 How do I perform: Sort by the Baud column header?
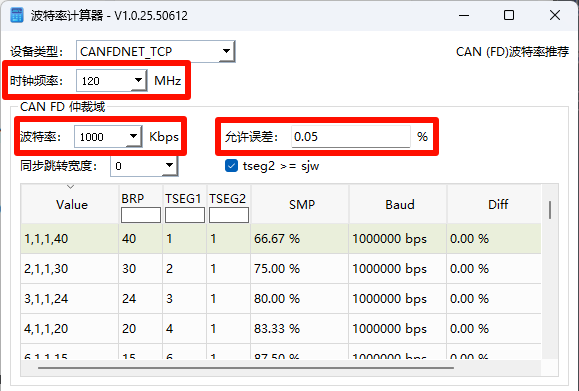pyautogui.click(x=399, y=204)
